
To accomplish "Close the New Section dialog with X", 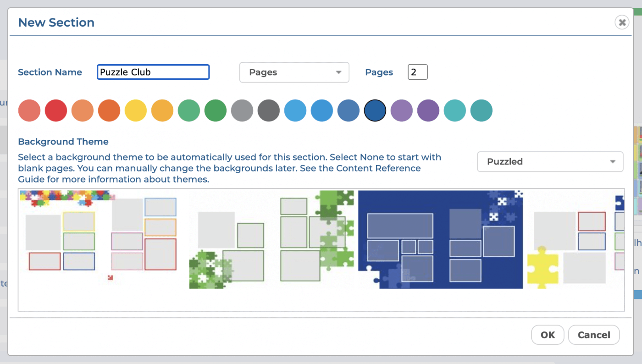I will point(621,22).
